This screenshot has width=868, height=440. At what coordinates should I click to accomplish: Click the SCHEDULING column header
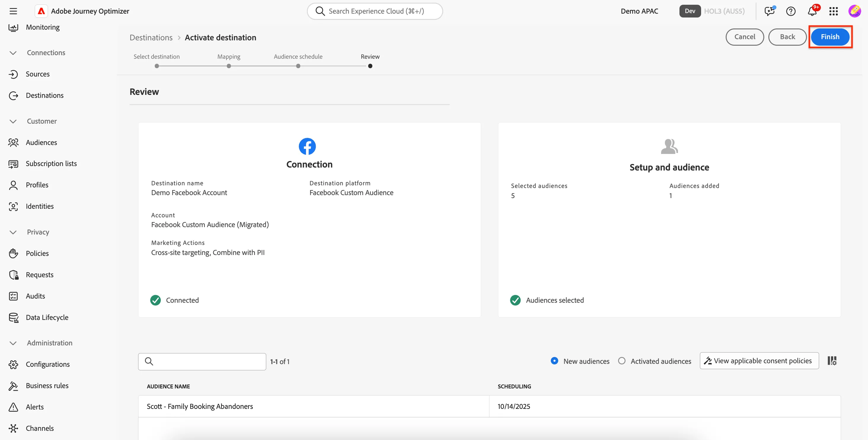tap(514, 386)
